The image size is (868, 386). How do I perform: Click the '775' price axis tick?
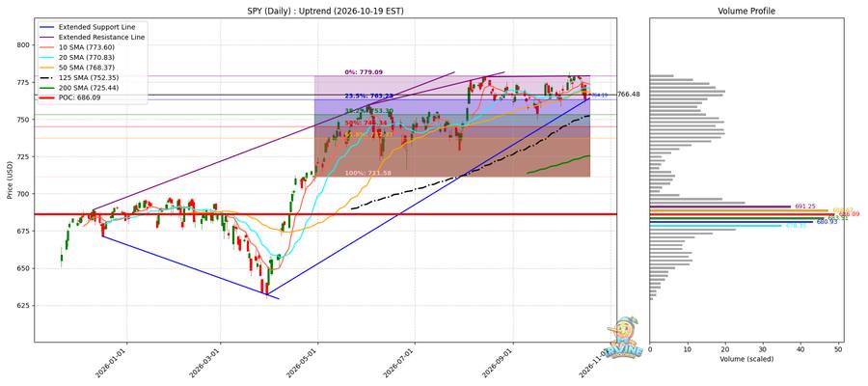click(25, 83)
